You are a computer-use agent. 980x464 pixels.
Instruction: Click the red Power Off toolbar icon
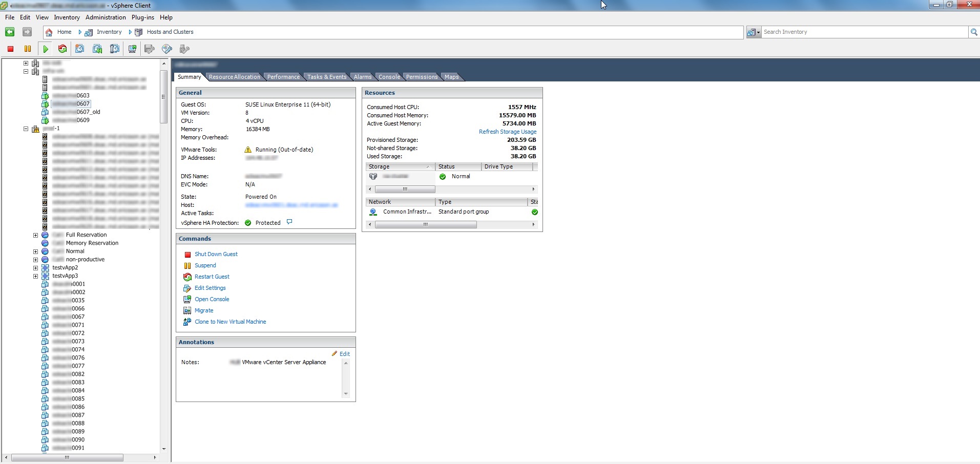pos(10,49)
